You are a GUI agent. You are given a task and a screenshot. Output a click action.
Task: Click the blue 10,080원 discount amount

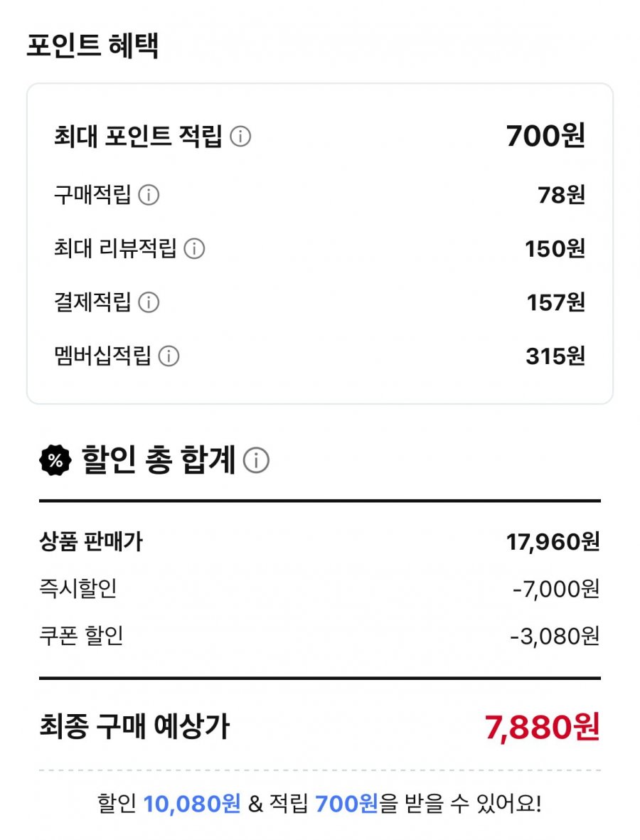192,804
